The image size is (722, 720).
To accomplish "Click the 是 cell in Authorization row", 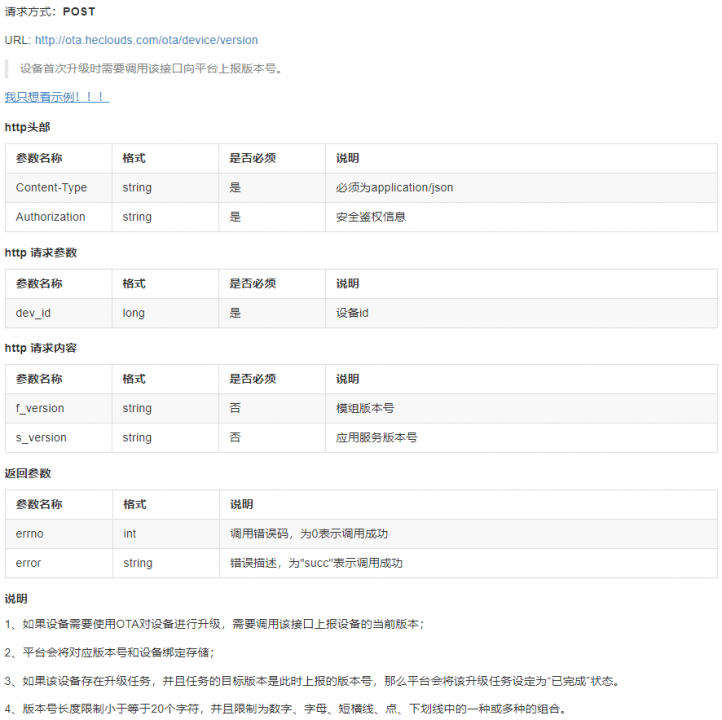I will [x=272, y=217].
